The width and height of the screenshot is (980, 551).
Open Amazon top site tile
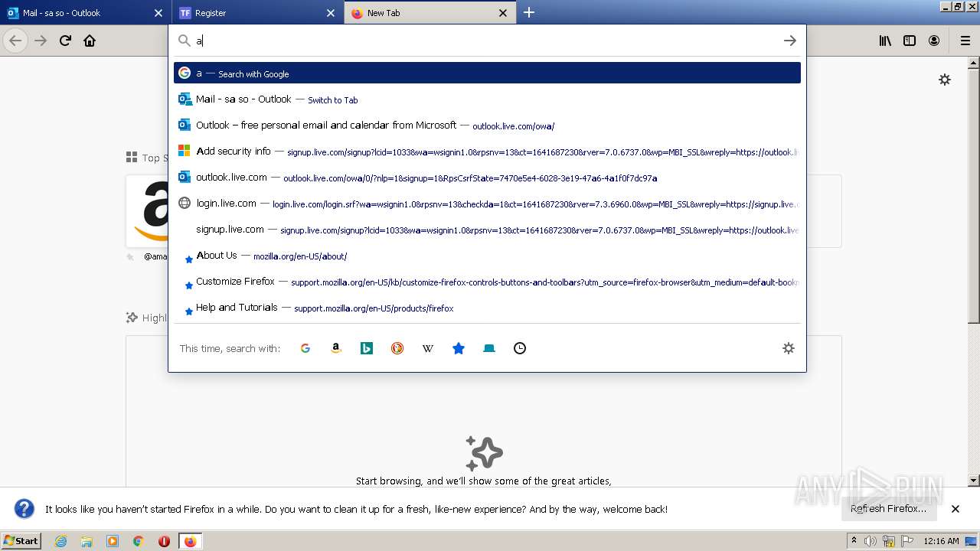(147, 211)
